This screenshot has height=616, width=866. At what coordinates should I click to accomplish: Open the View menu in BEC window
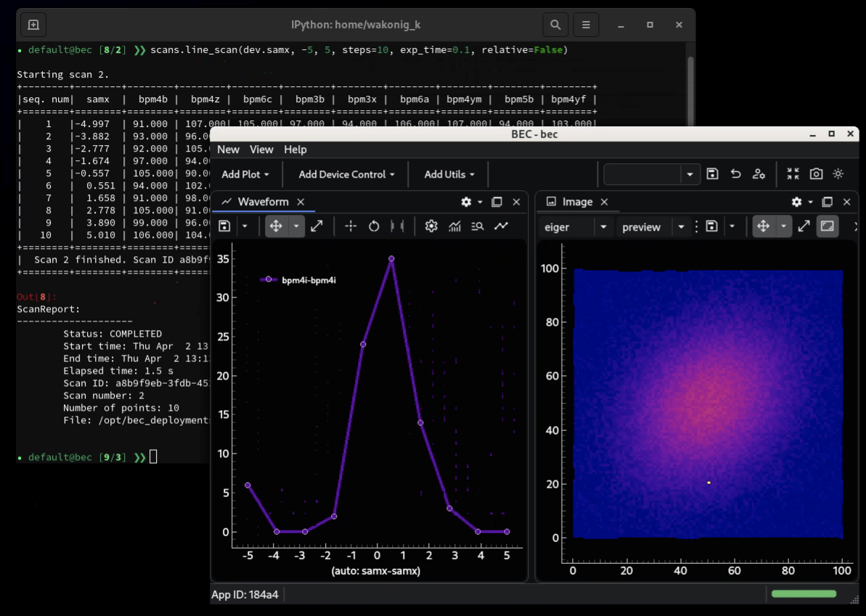click(x=261, y=149)
